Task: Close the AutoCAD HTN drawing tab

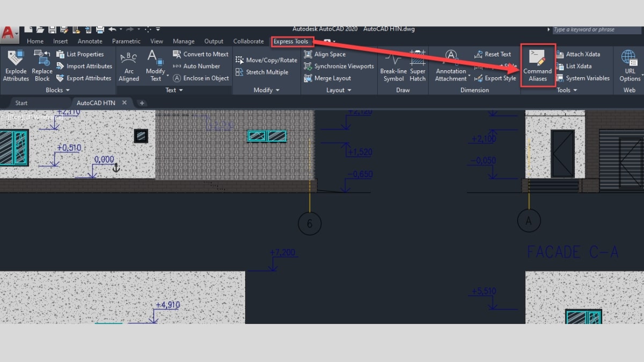Action: click(x=125, y=102)
